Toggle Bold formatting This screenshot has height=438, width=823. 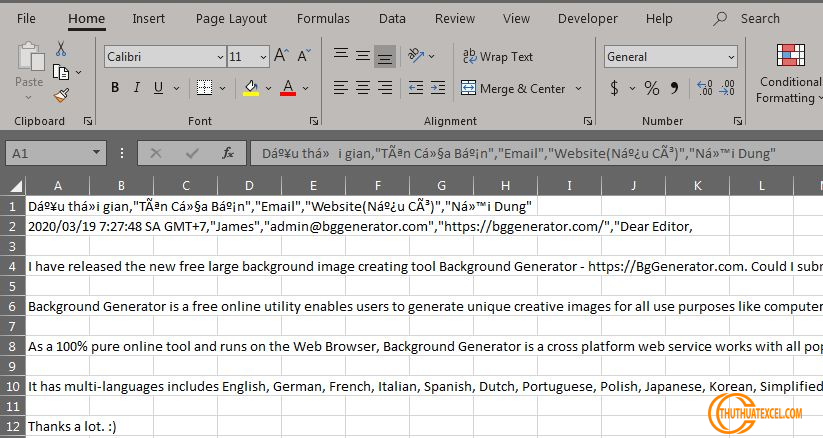(115, 88)
